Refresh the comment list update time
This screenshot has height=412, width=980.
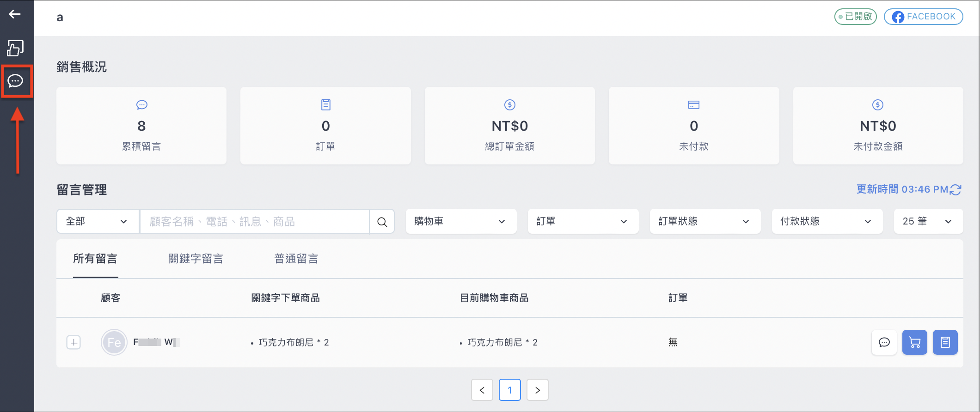(x=955, y=189)
